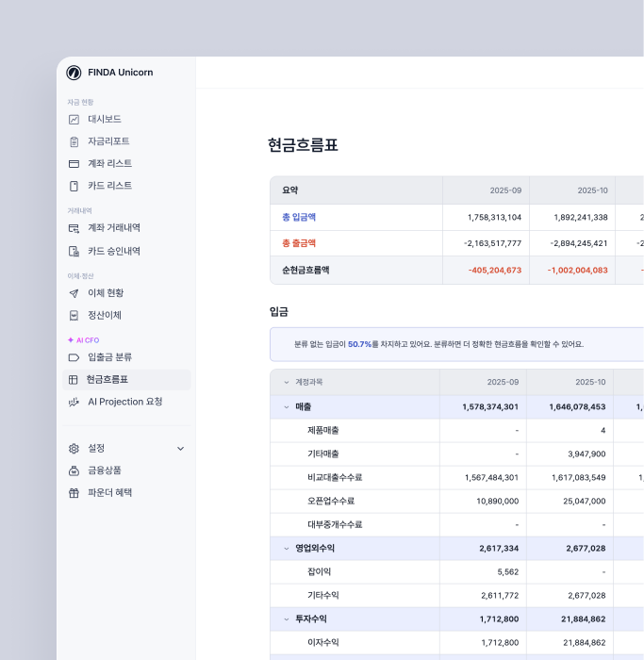Viewport: 644px width, 660px height.
Task: Collapse the 매출 row group
Action: click(287, 407)
